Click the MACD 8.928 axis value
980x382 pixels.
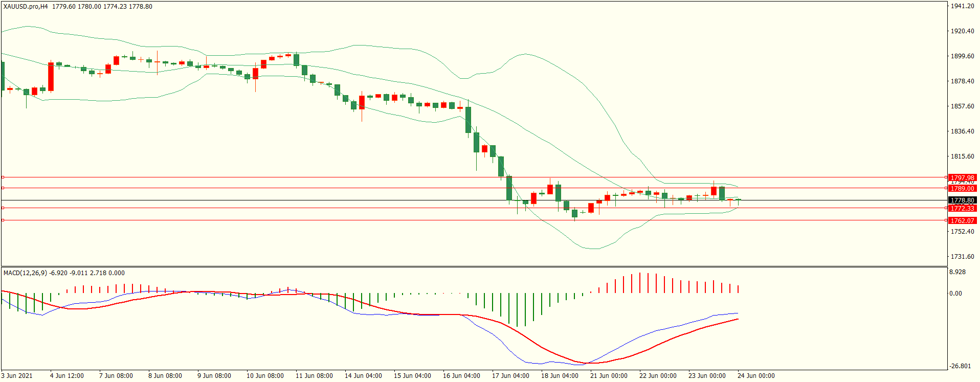point(957,272)
